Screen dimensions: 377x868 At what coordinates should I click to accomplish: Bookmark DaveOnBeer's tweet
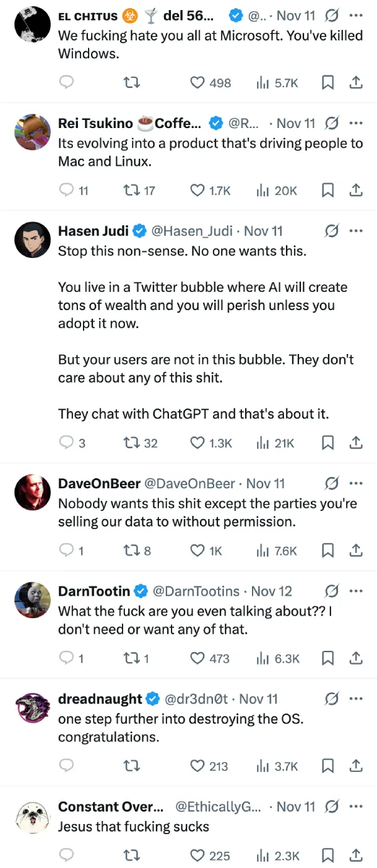(x=327, y=550)
